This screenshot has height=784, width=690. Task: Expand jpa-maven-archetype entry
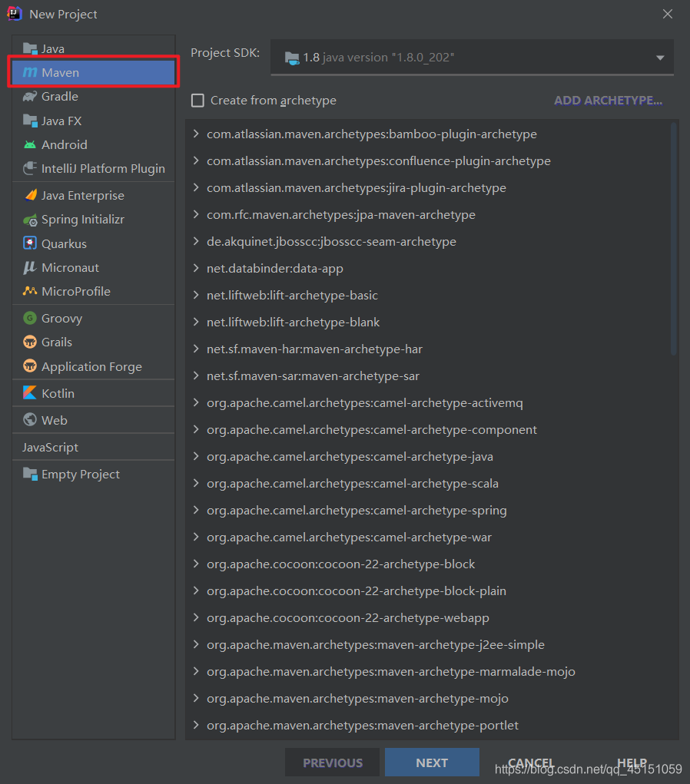(x=196, y=214)
